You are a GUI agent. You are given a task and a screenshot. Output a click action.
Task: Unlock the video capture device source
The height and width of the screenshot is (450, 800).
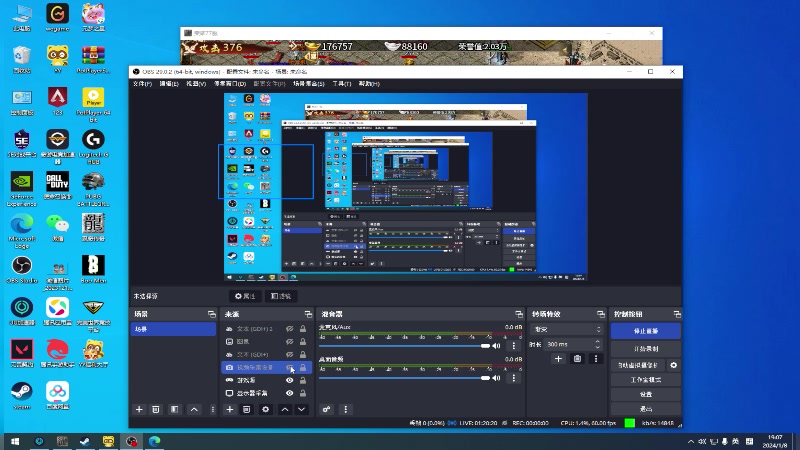point(303,367)
